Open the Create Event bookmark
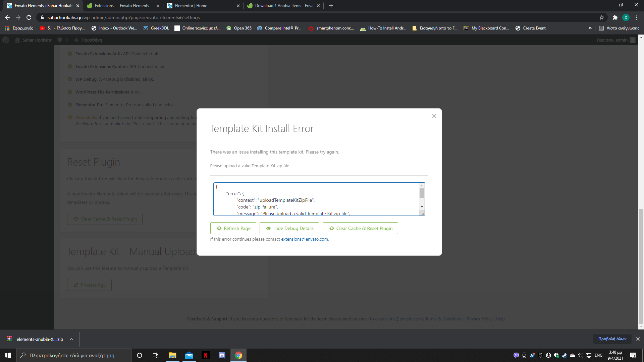This screenshot has width=644, height=362. click(x=531, y=28)
